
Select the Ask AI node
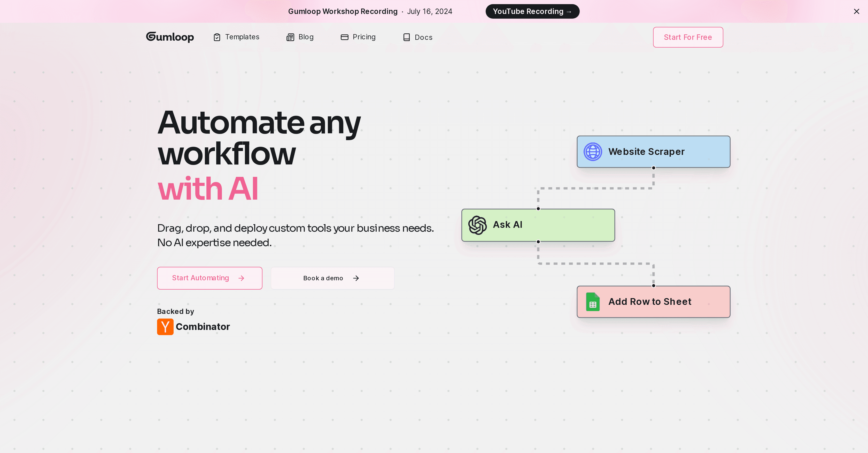538,225
